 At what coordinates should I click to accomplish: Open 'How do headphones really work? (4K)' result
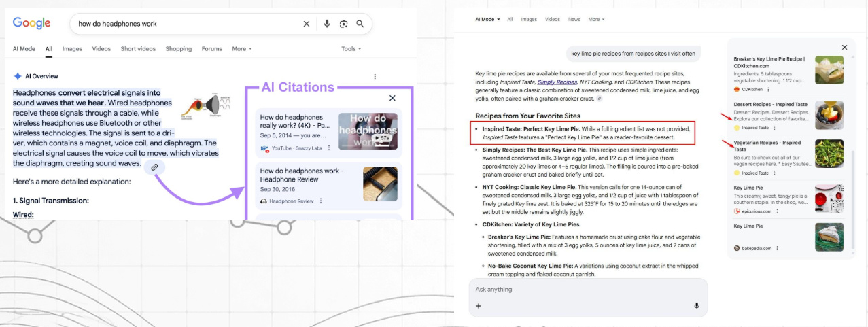(296, 122)
